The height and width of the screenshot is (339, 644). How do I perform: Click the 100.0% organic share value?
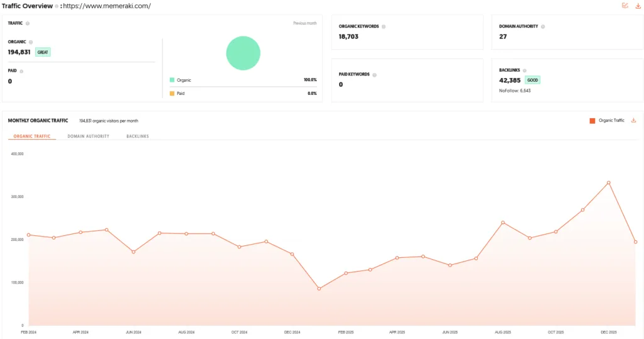pyautogui.click(x=310, y=80)
